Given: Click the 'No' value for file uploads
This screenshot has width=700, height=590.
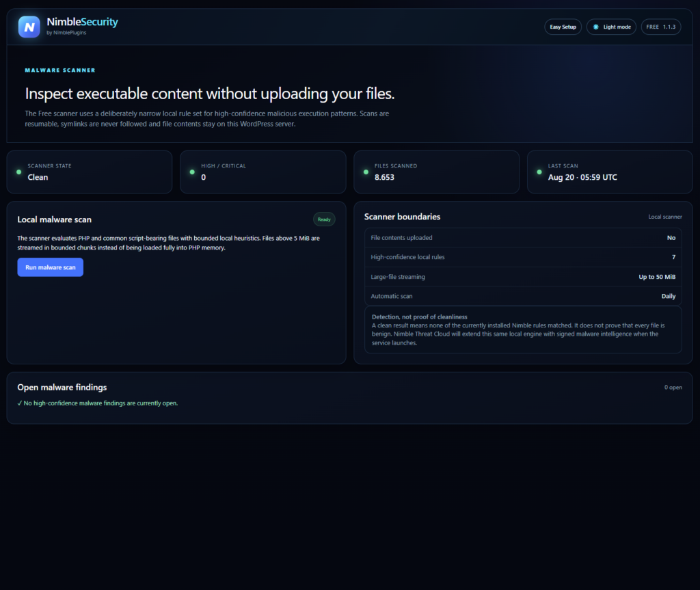Looking at the screenshot, I should coord(671,238).
